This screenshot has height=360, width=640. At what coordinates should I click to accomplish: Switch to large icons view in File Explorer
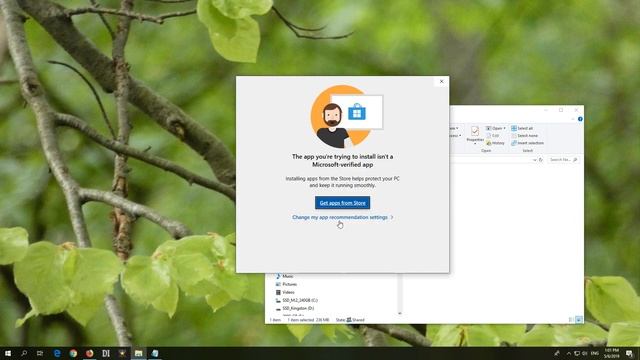[x=579, y=320]
